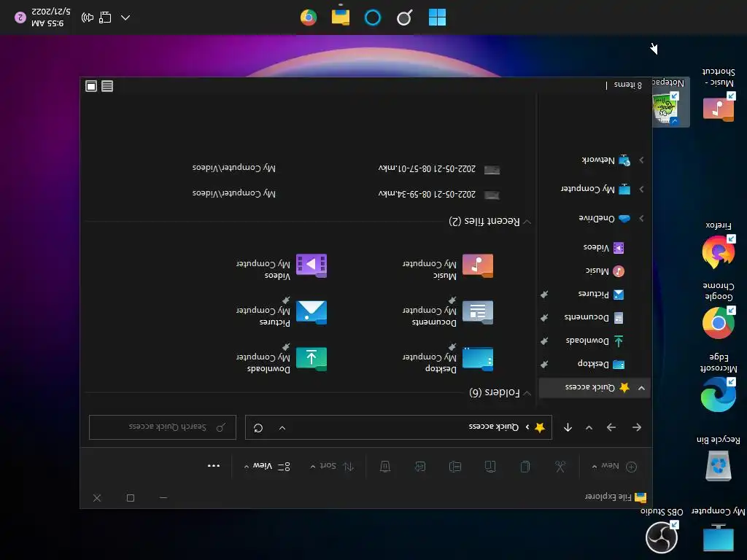Click the Cut scissors icon in toolbar
Viewport: 747px width, 560px height.
[x=560, y=467]
